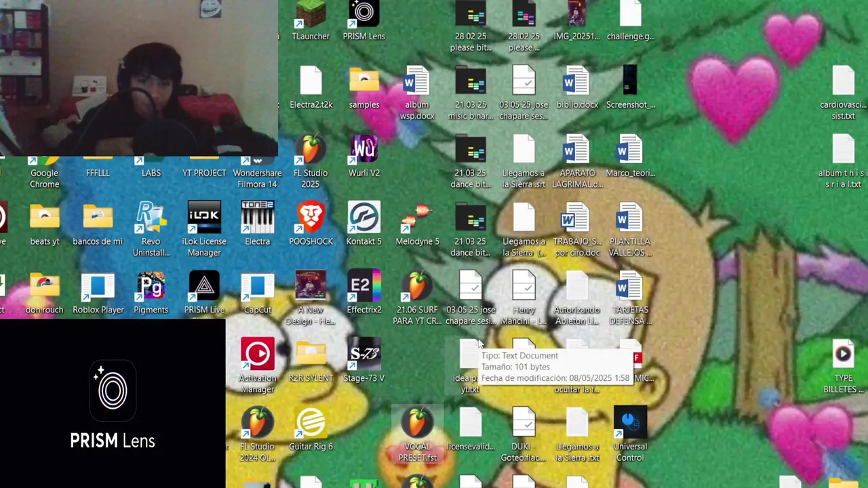
Task: Open the licensevalid... file
Action: [471, 430]
